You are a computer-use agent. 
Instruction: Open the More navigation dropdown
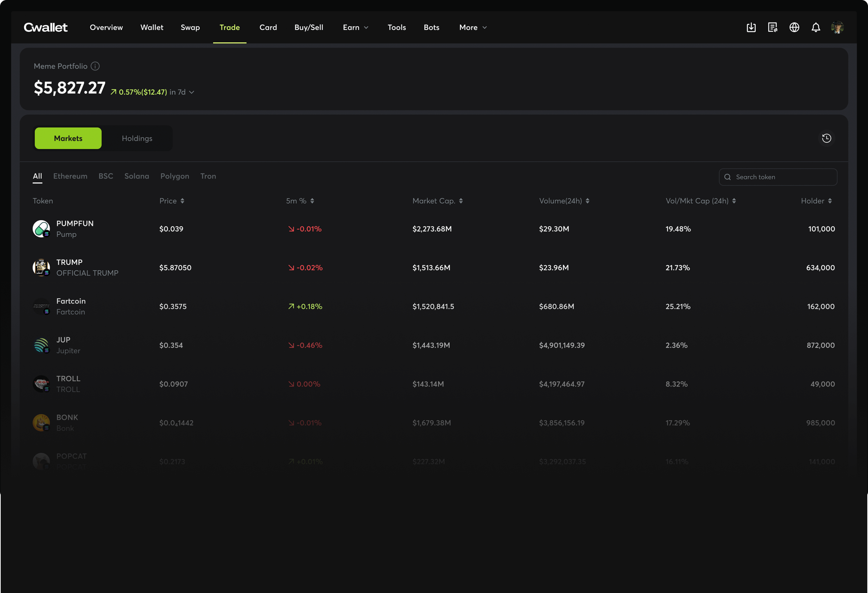[472, 27]
